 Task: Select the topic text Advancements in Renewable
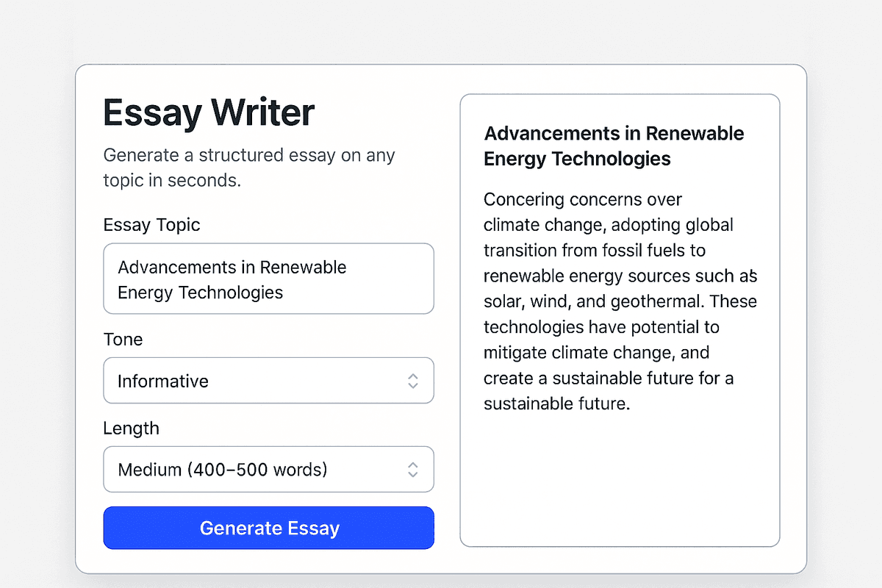coord(232,267)
